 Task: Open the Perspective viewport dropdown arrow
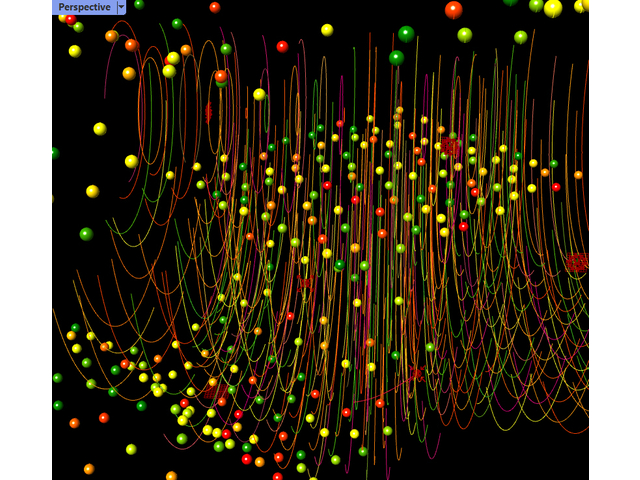pyautogui.click(x=121, y=7)
